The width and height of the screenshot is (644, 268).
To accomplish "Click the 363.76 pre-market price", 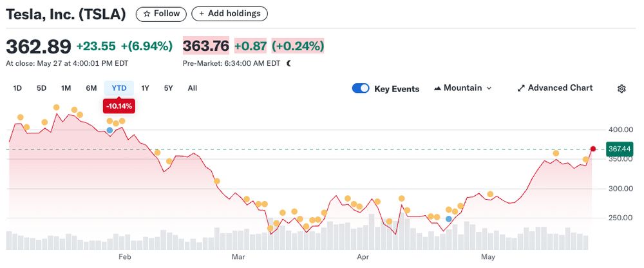I will coord(206,46).
